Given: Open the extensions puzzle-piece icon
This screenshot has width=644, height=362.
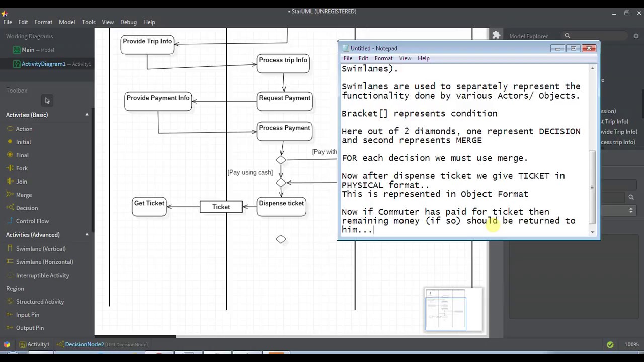Looking at the screenshot, I should click(x=496, y=35).
